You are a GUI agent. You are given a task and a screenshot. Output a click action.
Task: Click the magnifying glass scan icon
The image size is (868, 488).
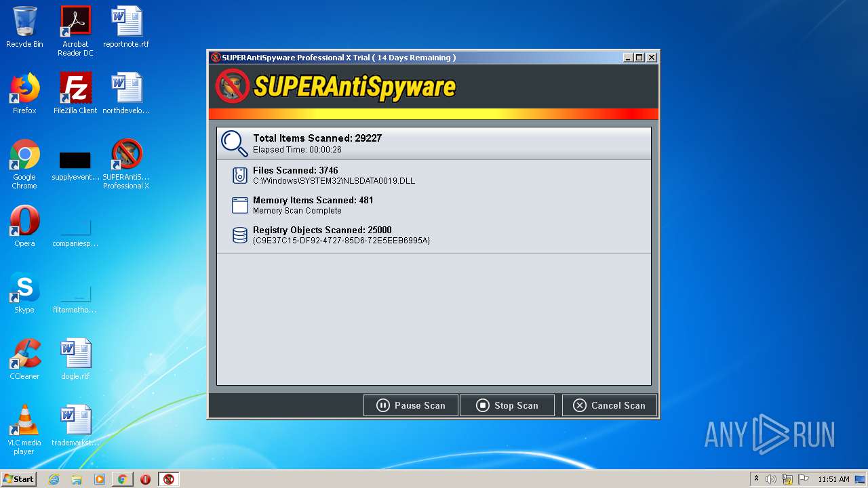pyautogui.click(x=235, y=144)
